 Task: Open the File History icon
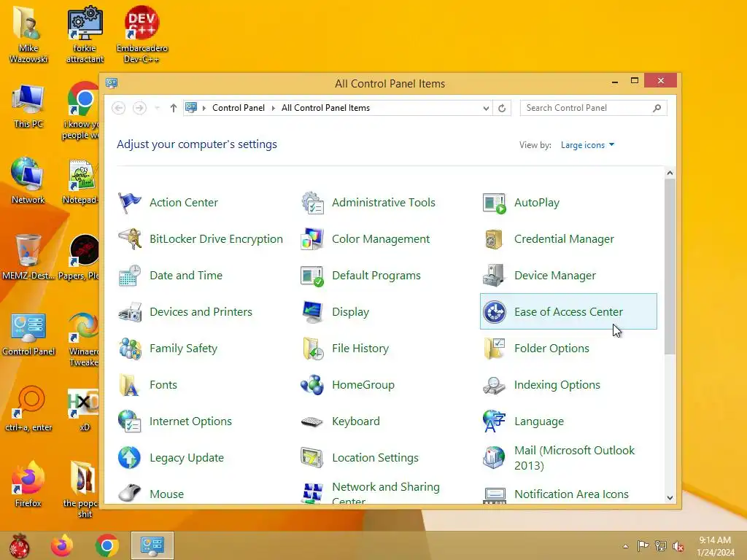pyautogui.click(x=312, y=349)
